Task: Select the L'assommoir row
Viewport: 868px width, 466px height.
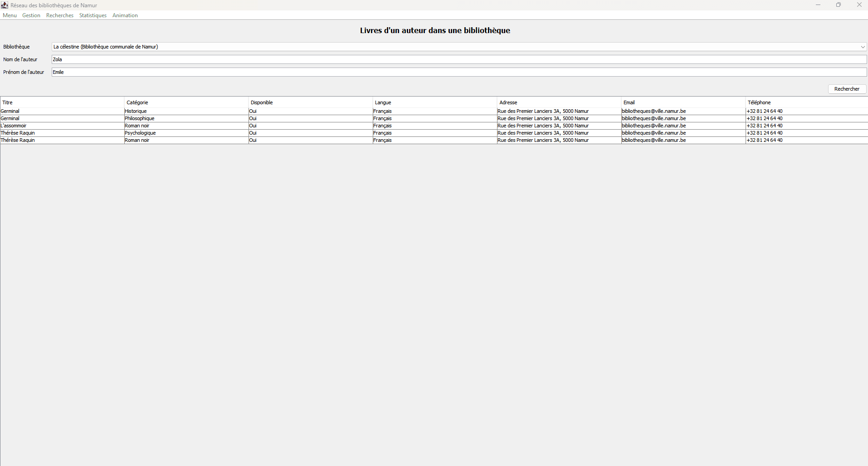Action: pyautogui.click(x=434, y=126)
